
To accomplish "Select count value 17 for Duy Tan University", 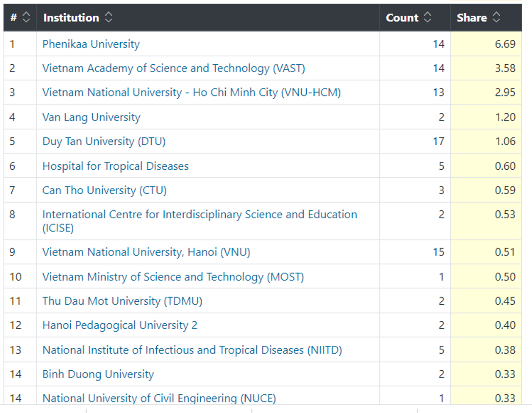I will click(x=439, y=141).
